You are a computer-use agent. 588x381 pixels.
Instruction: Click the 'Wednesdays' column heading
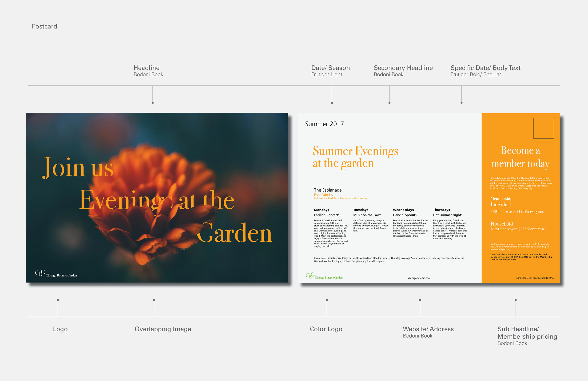coord(403,210)
